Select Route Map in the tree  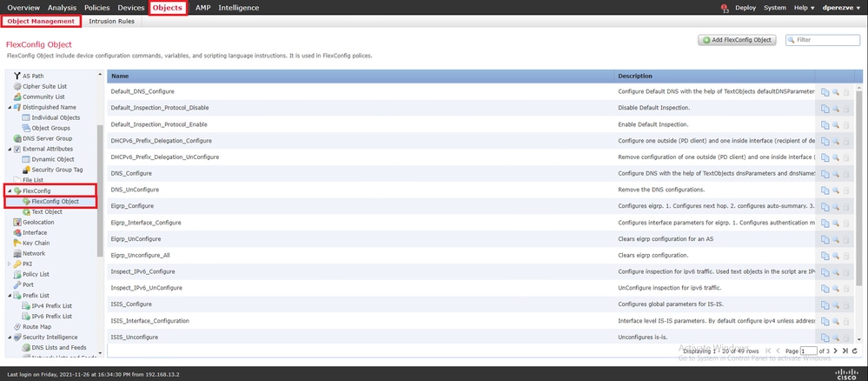click(x=37, y=327)
